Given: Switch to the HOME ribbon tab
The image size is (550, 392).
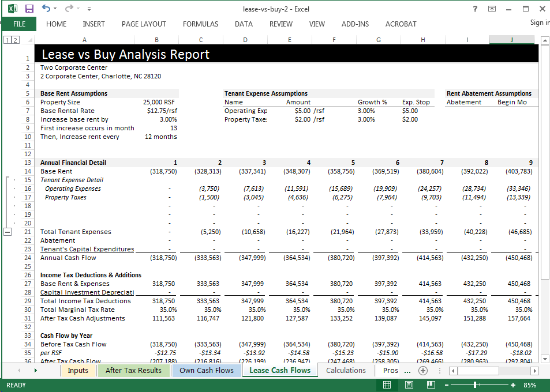Looking at the screenshot, I should point(56,24).
